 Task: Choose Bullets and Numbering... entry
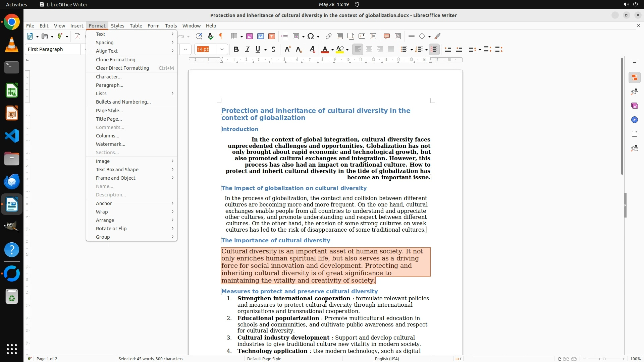(123, 102)
